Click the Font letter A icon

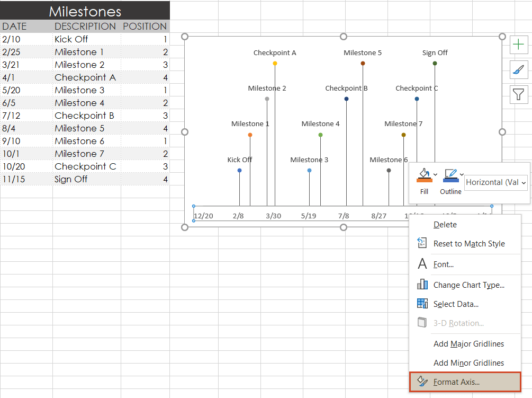(422, 264)
